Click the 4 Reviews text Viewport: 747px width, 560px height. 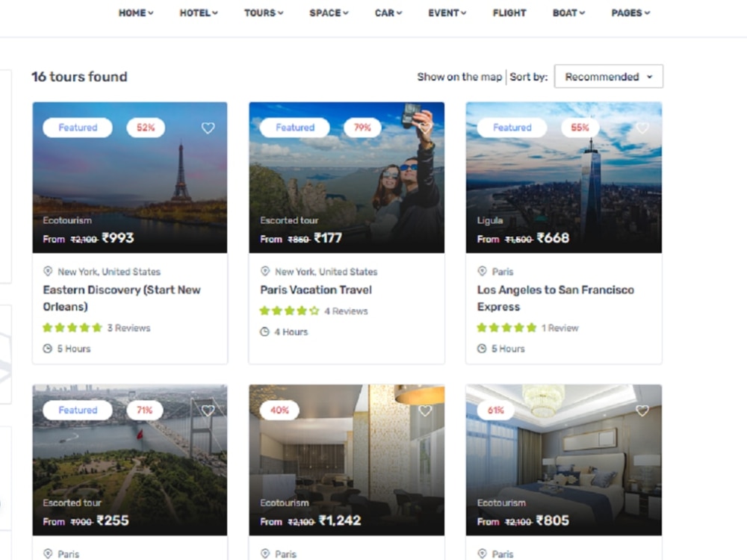coord(346,311)
